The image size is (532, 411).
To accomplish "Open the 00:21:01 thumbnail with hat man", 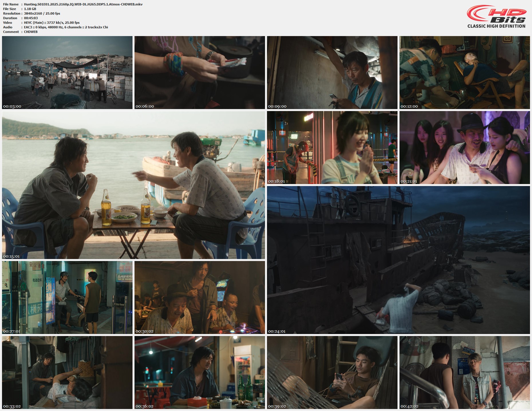I will tap(464, 147).
